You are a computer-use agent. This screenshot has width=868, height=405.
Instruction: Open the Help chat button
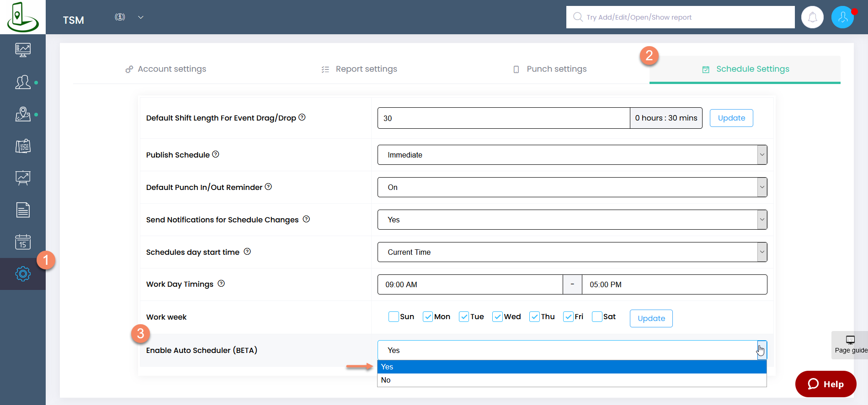click(825, 384)
